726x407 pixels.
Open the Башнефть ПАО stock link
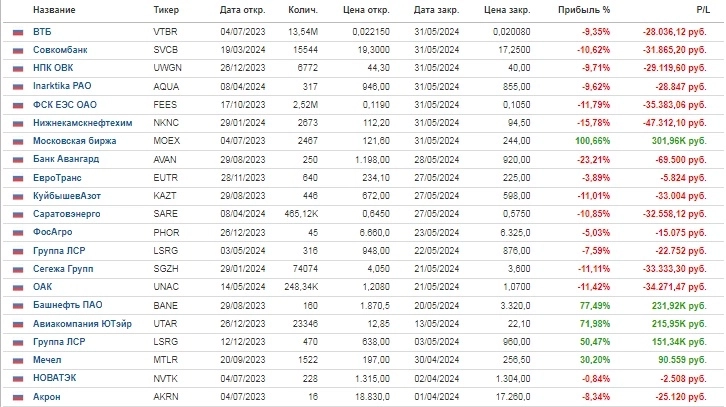tap(68, 304)
